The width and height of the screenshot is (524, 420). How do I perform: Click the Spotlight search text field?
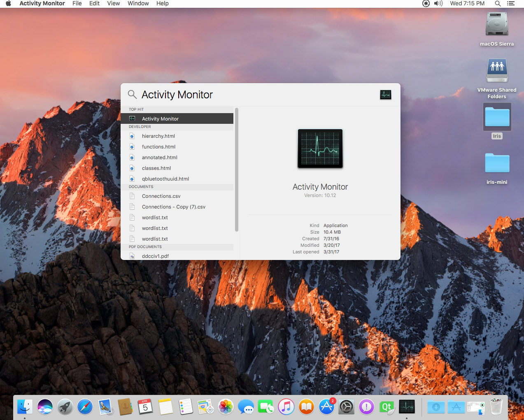(x=257, y=95)
